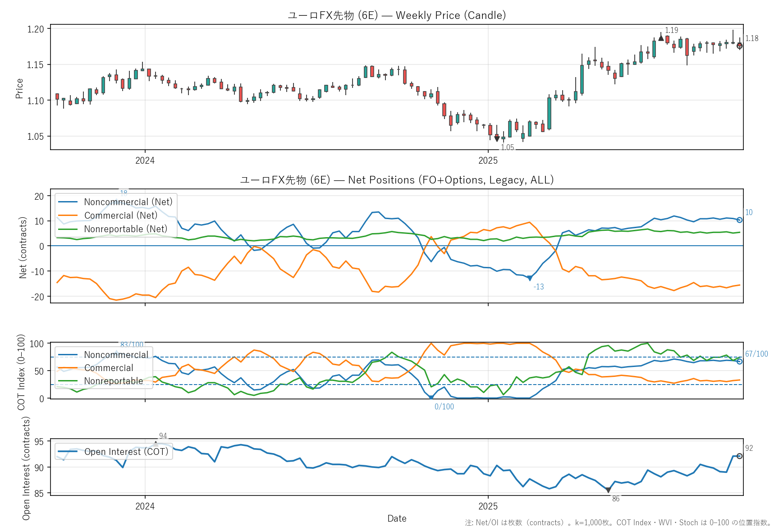Click Nonreportable in the COT Index legend
The height and width of the screenshot is (532, 779).
point(113,381)
